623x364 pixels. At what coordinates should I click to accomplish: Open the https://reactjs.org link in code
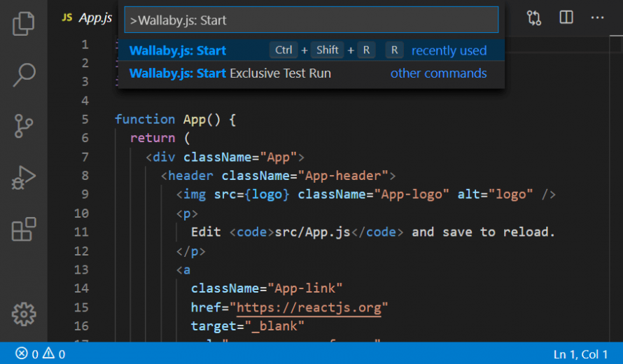[x=309, y=307]
